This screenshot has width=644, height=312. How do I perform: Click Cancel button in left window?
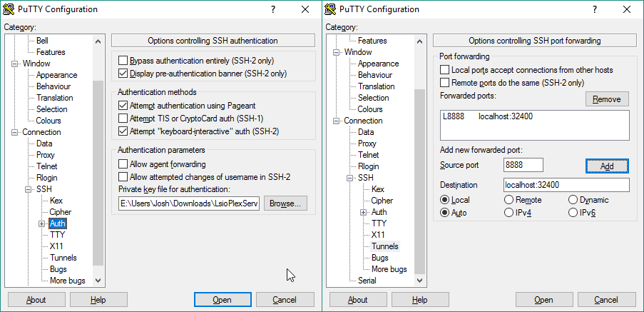pyautogui.click(x=285, y=300)
